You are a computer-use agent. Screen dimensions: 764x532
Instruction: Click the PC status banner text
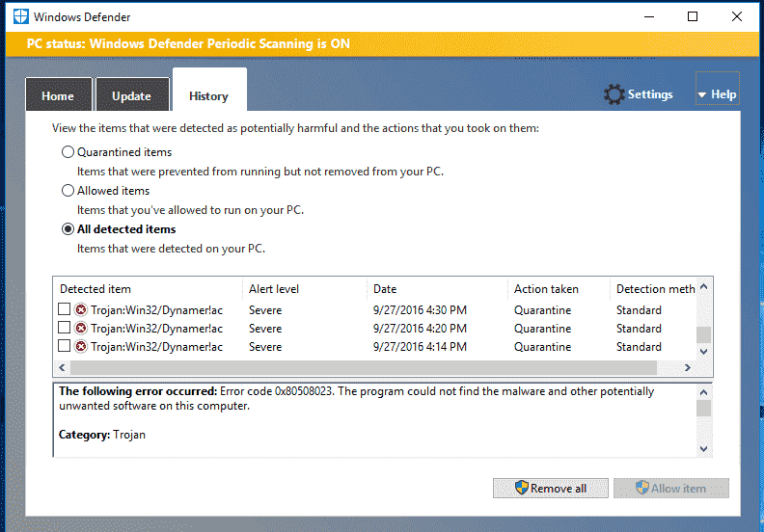click(x=188, y=43)
